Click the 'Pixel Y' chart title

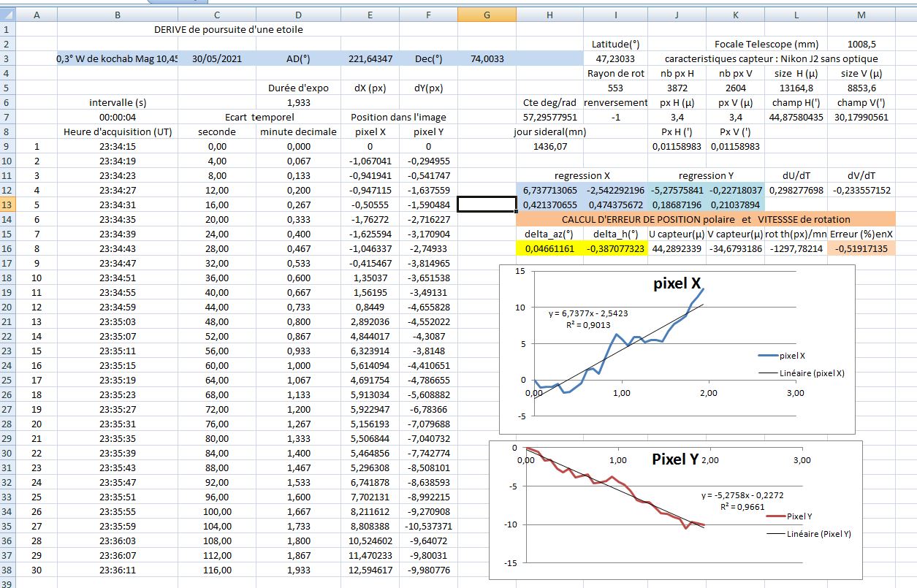[675, 459]
